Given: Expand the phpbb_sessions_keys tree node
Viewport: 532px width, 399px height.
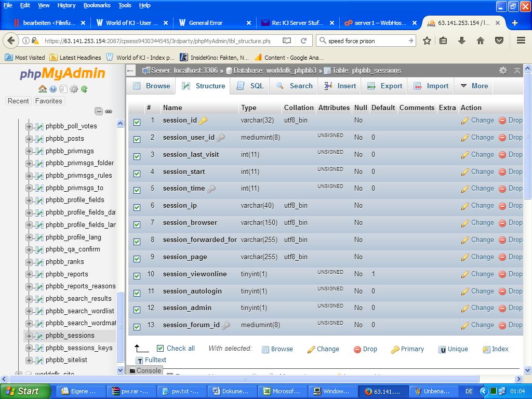Looking at the screenshot, I should (29, 348).
